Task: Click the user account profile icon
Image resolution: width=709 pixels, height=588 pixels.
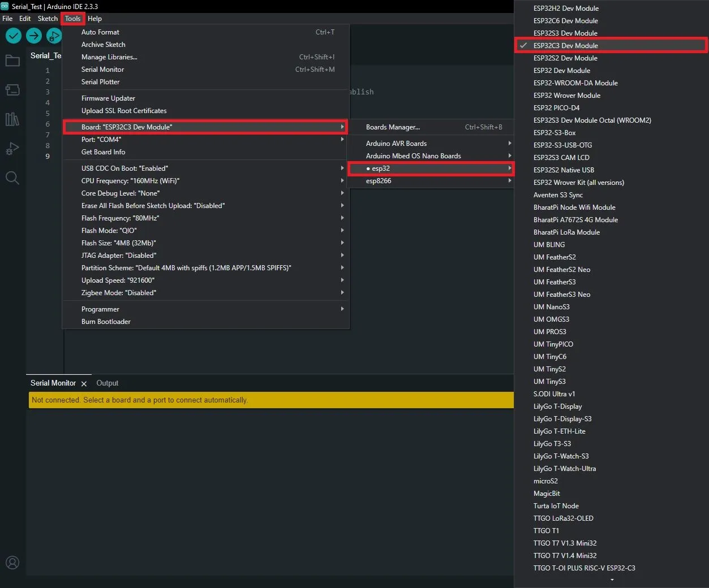Action: pyautogui.click(x=12, y=563)
